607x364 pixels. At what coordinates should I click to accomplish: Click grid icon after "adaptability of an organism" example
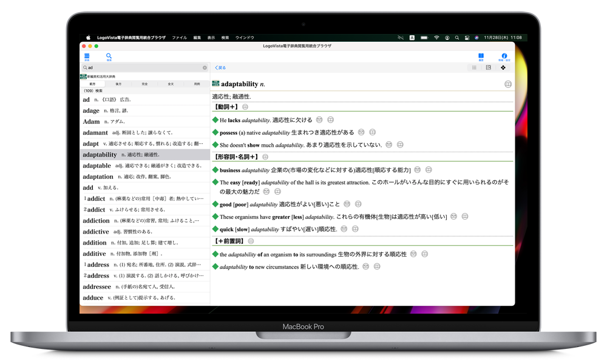[425, 254]
